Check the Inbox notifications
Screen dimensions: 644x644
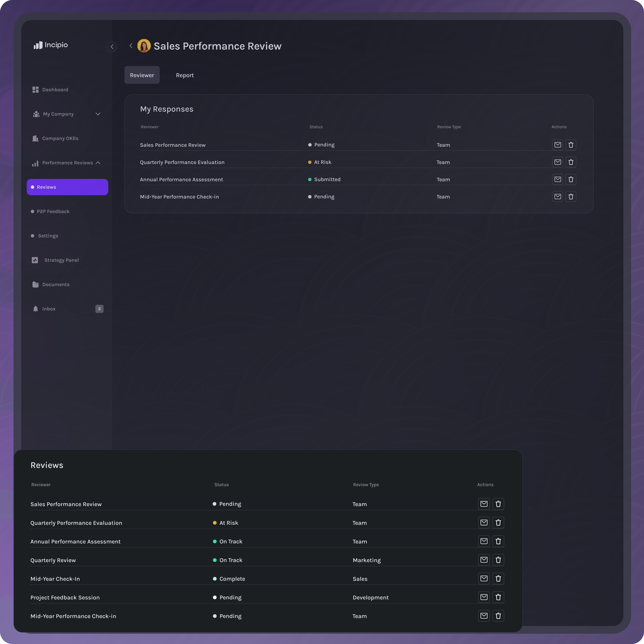(x=49, y=308)
